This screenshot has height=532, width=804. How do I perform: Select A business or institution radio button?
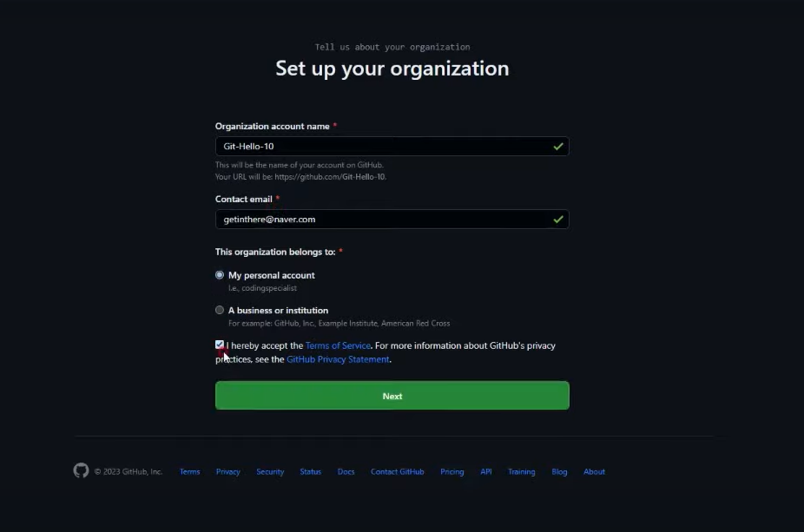[x=220, y=310]
